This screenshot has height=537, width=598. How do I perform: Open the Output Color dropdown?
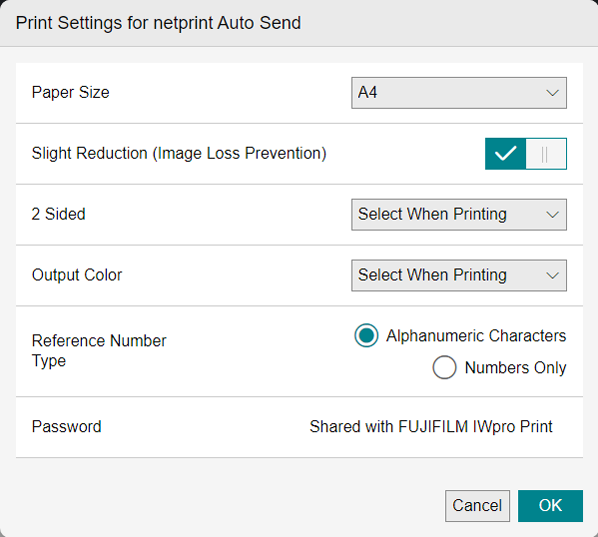point(459,275)
